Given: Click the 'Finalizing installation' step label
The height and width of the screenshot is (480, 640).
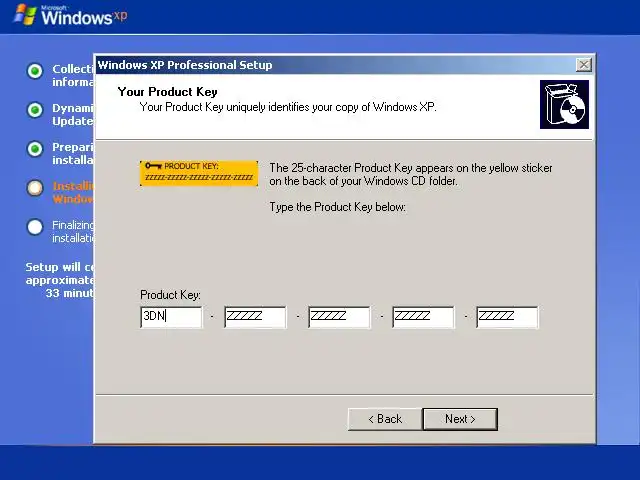Looking at the screenshot, I should 73,231.
